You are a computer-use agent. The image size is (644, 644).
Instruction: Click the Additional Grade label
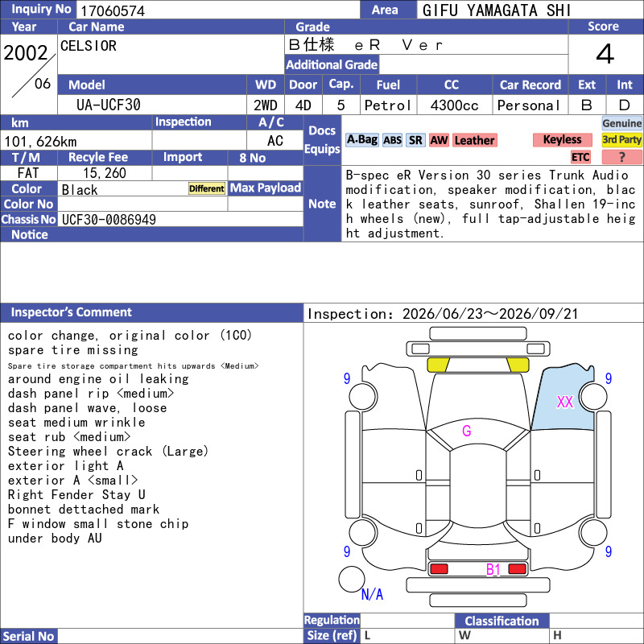tap(332, 64)
